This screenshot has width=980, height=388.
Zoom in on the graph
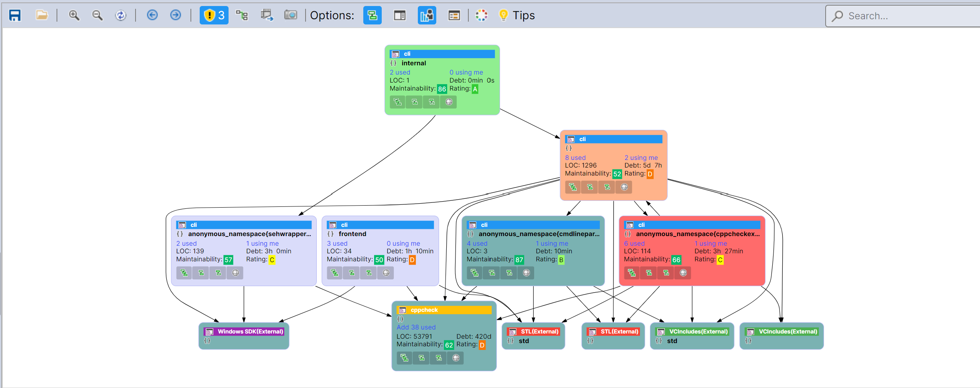(73, 15)
